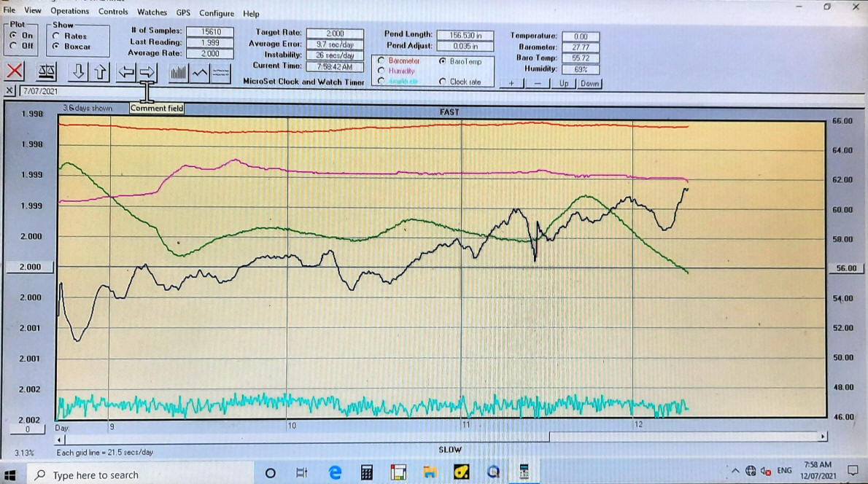Open the Operations menu
The width and height of the screenshot is (868, 484).
(x=69, y=12)
